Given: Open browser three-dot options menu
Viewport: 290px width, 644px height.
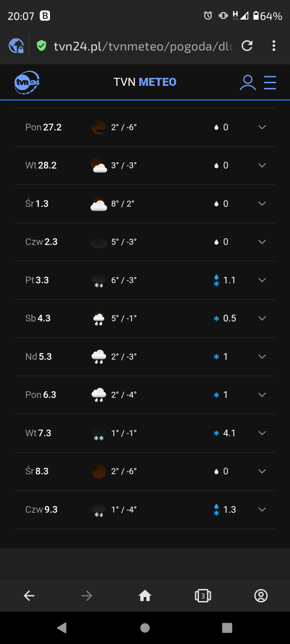Looking at the screenshot, I should pyautogui.click(x=273, y=46).
